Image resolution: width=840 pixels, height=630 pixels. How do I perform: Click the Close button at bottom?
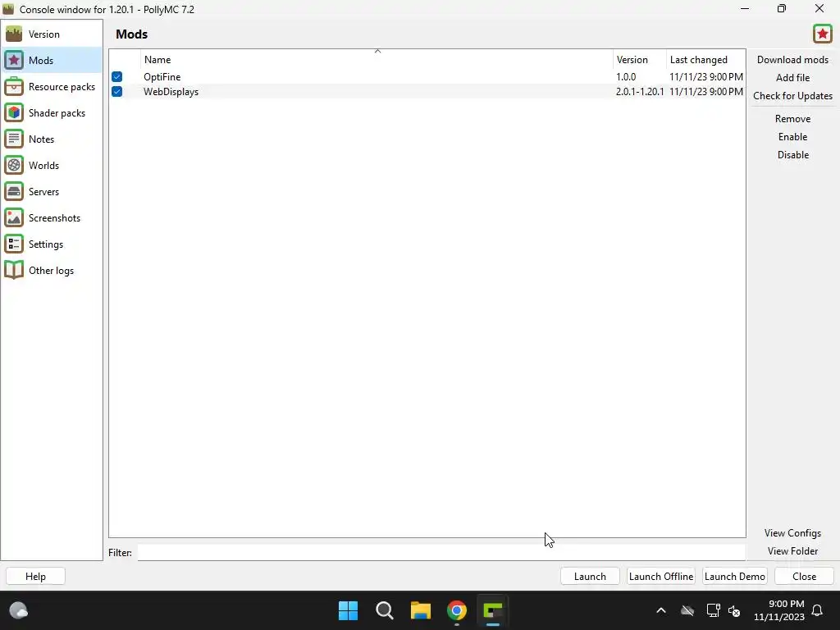(x=804, y=577)
